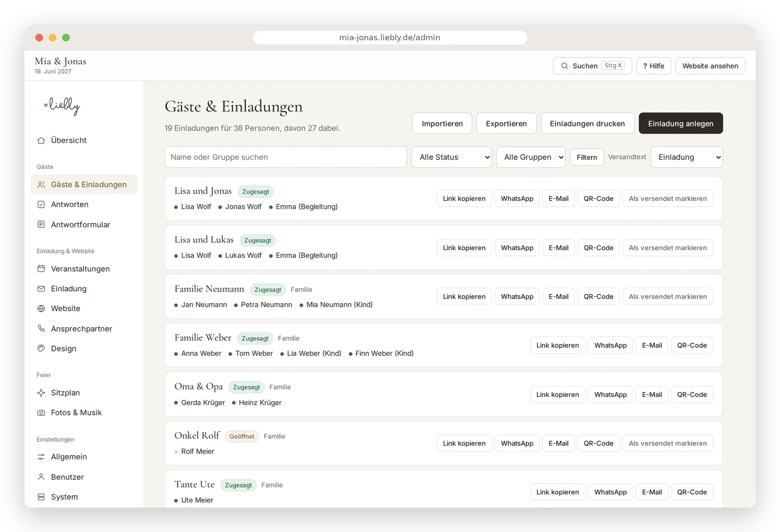Viewport: 780px width, 532px height.
Task: Open the Design menu label
Action: tap(64, 348)
